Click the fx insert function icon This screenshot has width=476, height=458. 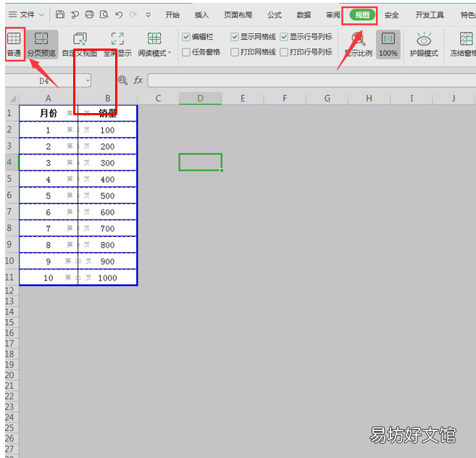tap(138, 80)
